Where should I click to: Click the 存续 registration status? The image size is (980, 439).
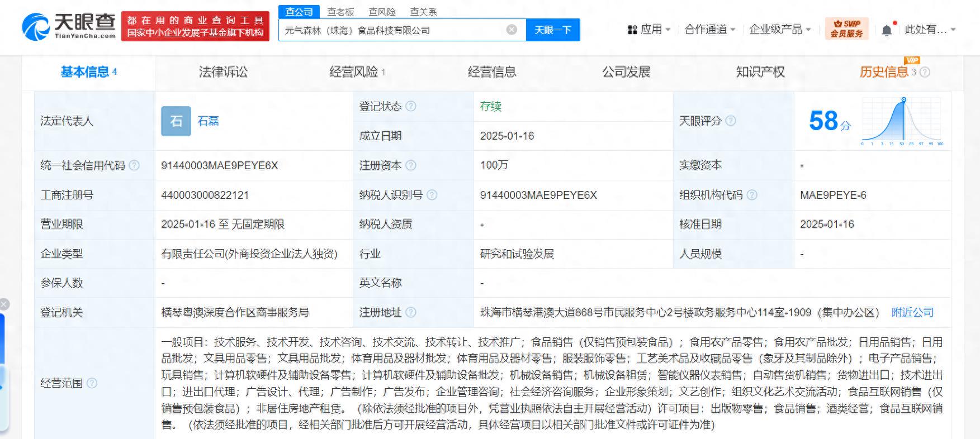click(490, 106)
